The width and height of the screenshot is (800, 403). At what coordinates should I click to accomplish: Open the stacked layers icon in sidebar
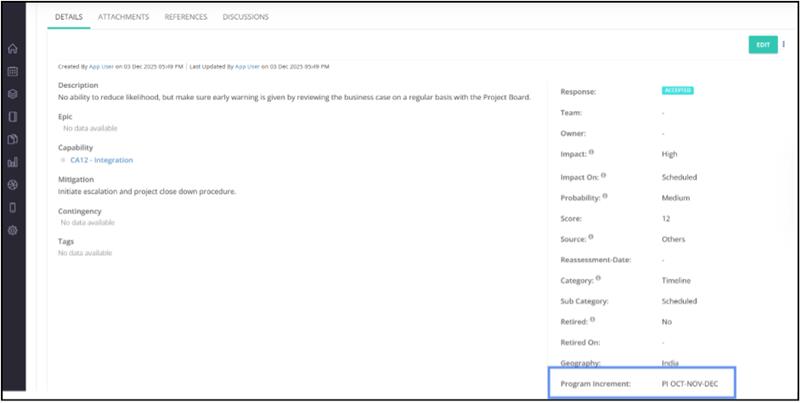click(13, 94)
